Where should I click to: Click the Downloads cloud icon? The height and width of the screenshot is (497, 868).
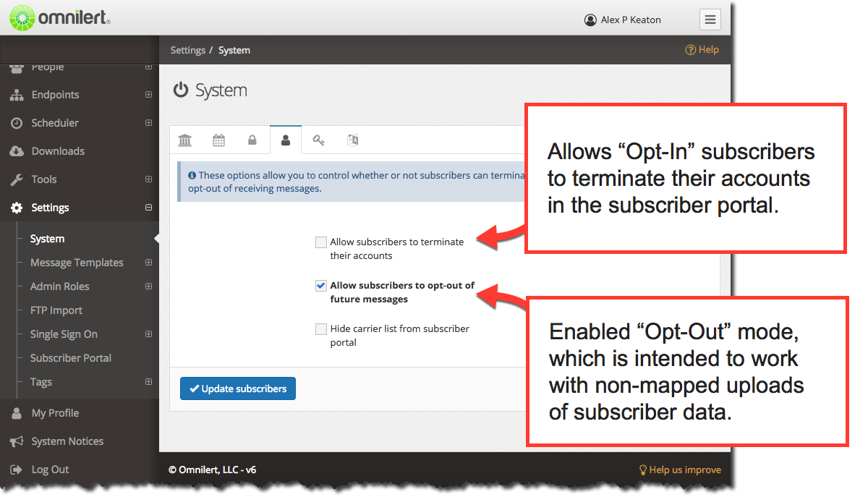(17, 151)
